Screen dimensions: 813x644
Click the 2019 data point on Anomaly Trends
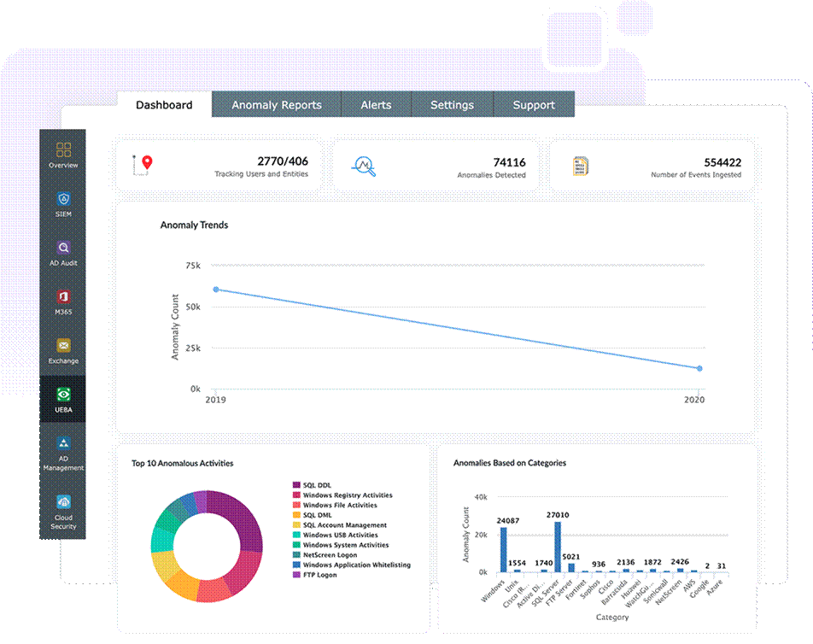[x=216, y=290]
